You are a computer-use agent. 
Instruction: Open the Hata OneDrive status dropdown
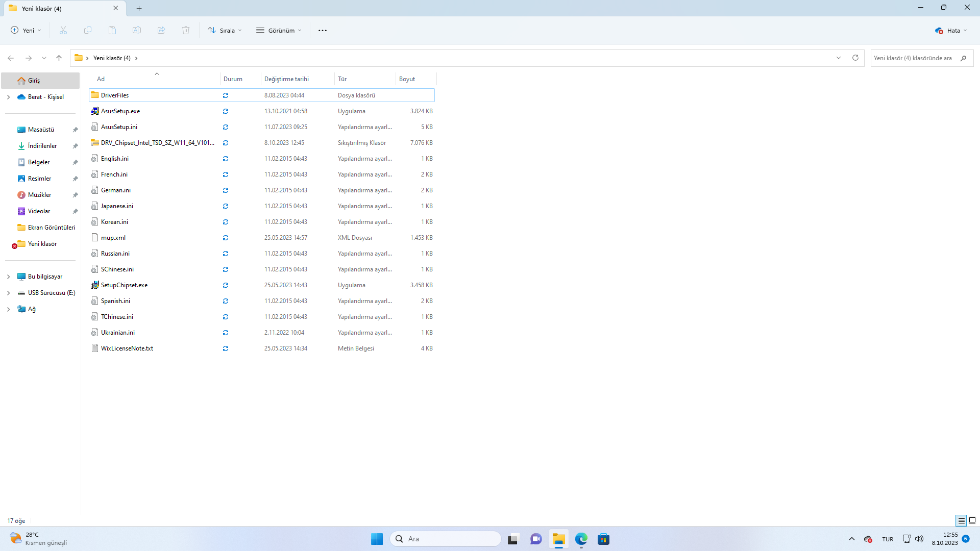click(951, 31)
